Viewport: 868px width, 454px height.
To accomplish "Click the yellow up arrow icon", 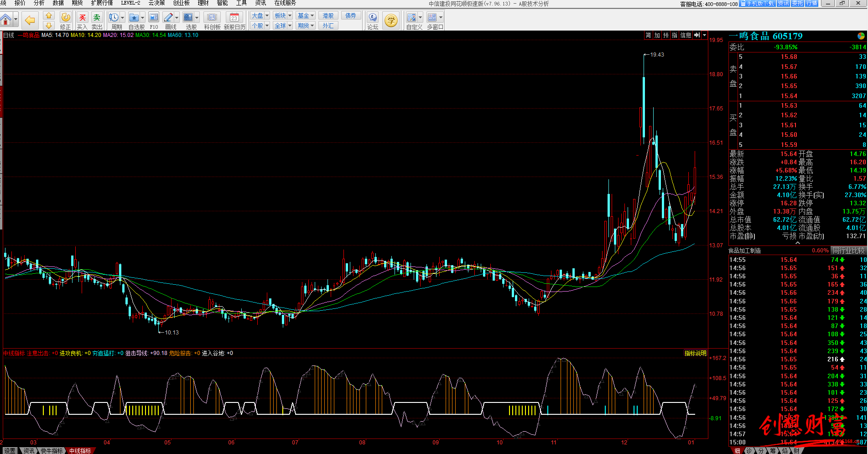I will [x=49, y=16].
